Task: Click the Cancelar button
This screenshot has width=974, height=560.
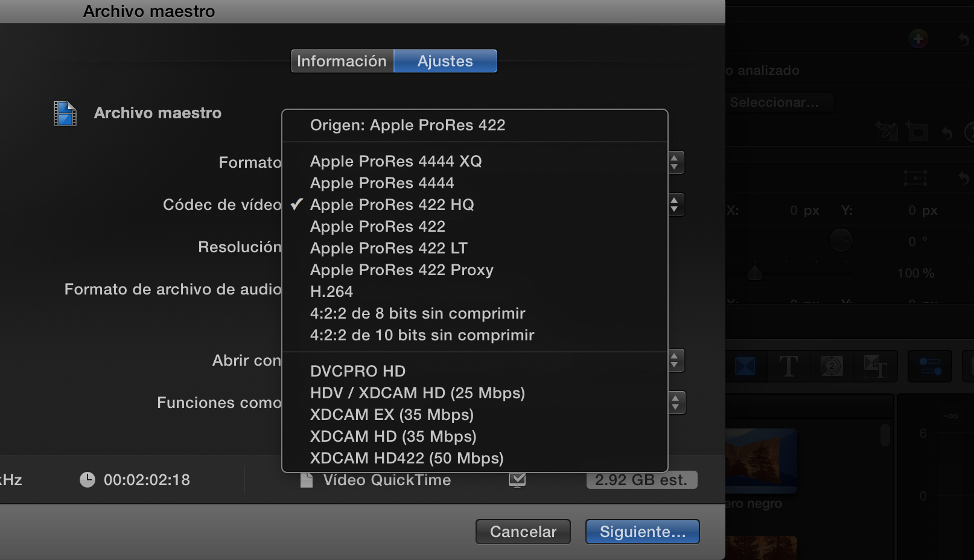Action: [x=523, y=532]
